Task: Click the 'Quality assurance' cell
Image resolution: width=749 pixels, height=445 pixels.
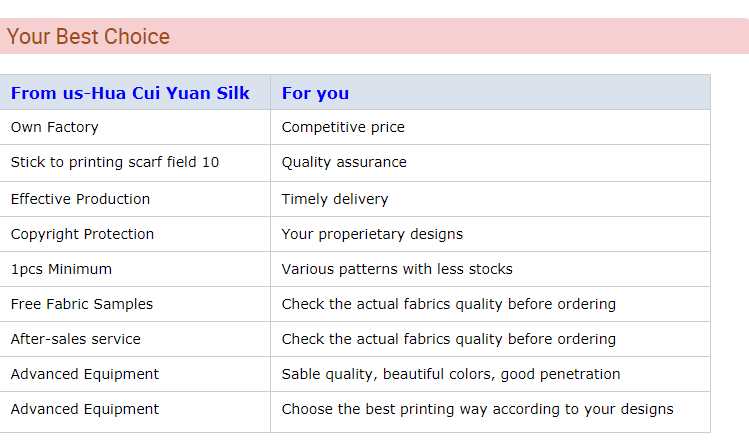Action: (344, 162)
